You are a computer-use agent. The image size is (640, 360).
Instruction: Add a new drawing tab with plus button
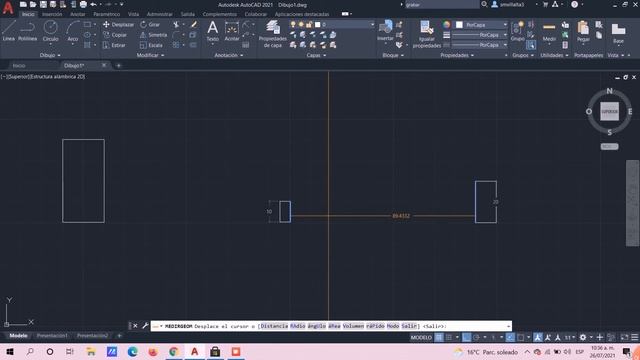[x=118, y=65]
